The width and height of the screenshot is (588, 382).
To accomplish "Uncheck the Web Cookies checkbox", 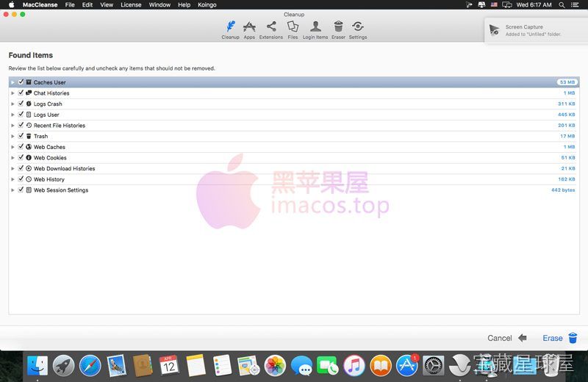I will pyautogui.click(x=21, y=157).
